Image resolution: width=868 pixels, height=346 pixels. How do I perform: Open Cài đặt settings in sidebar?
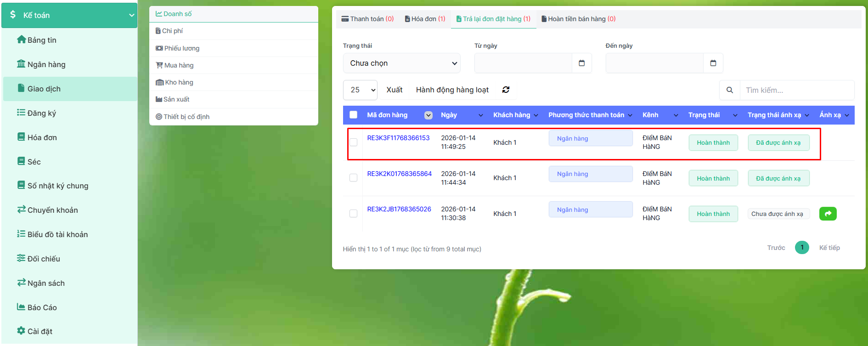coord(39,331)
